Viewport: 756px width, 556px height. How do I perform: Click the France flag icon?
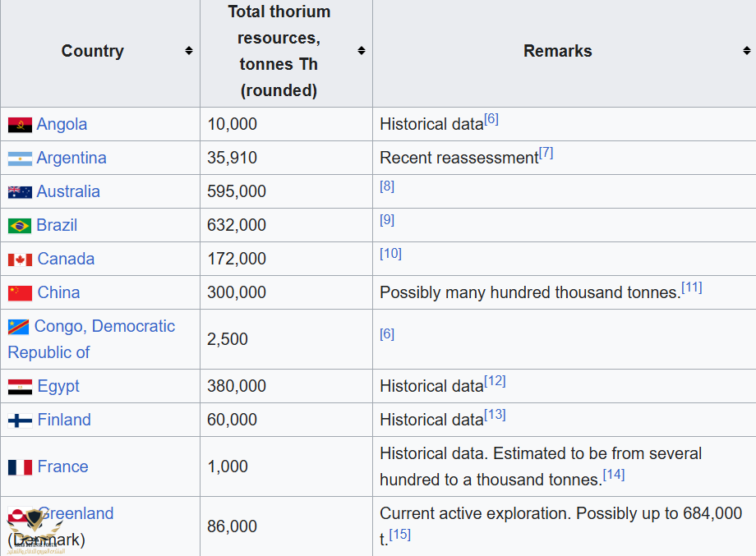pos(20,467)
